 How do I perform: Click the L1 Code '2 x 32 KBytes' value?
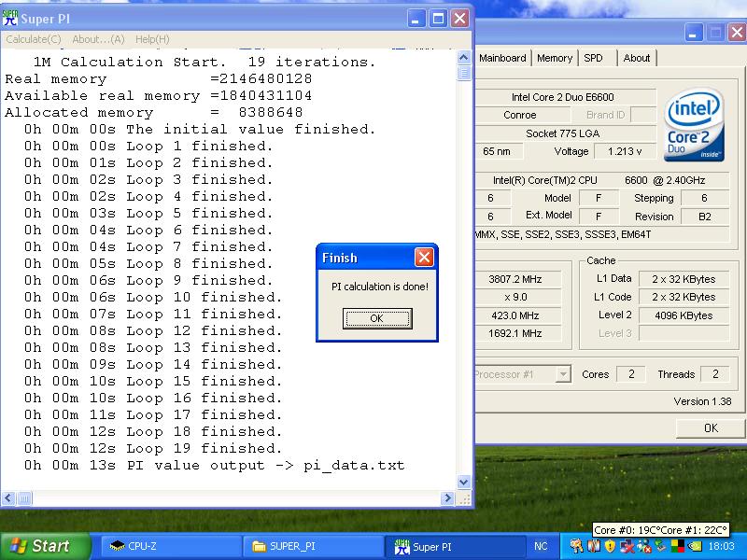(684, 297)
